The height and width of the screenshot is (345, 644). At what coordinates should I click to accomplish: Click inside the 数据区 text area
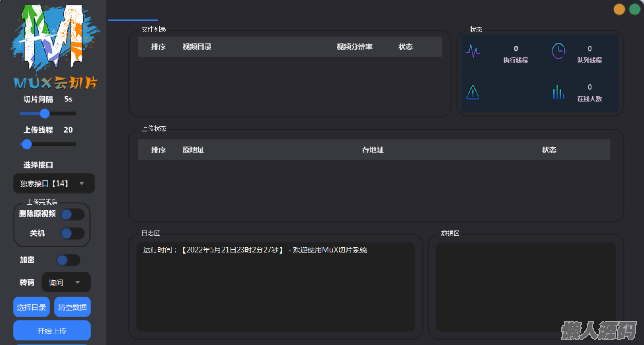[x=525, y=286]
